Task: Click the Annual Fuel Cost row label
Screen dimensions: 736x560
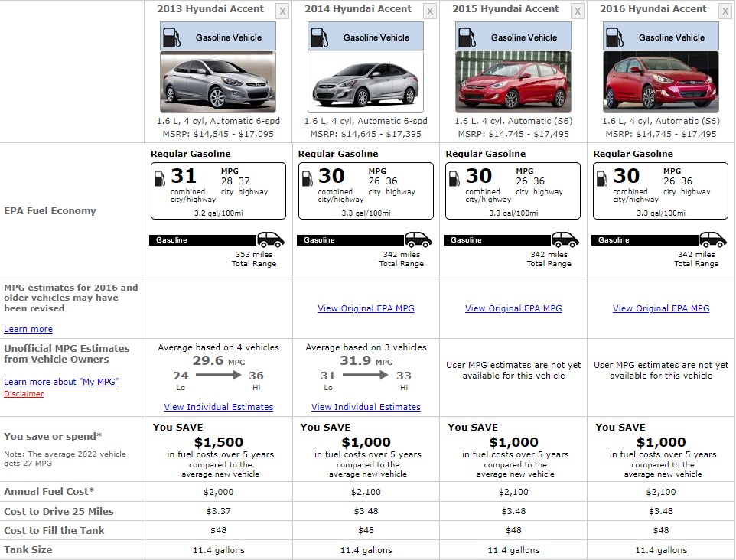Action: coord(49,491)
